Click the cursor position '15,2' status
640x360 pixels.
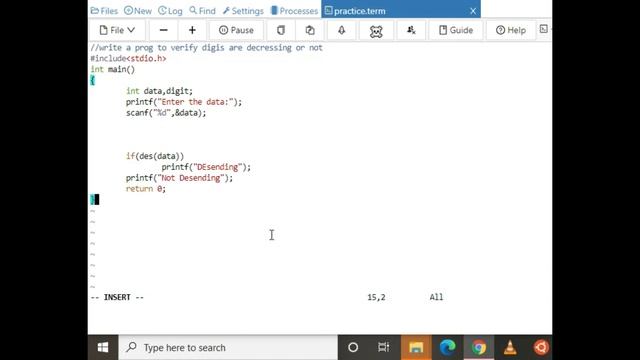tap(376, 297)
